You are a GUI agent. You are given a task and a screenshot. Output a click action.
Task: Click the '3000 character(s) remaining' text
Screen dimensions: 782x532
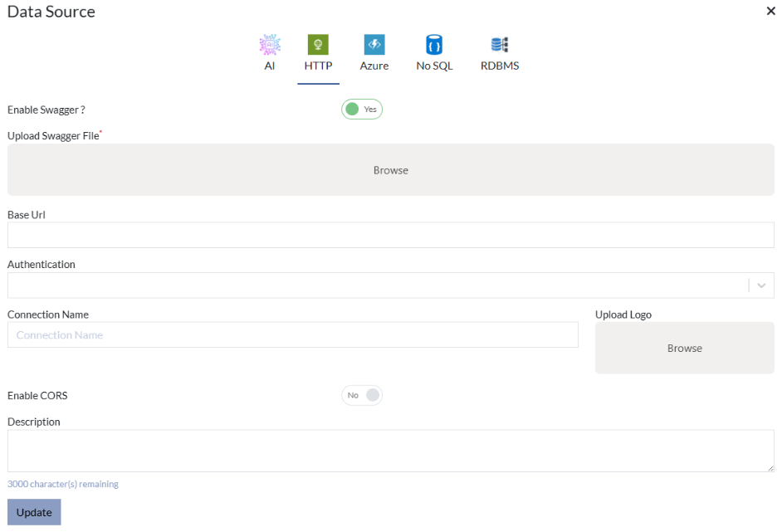63,484
